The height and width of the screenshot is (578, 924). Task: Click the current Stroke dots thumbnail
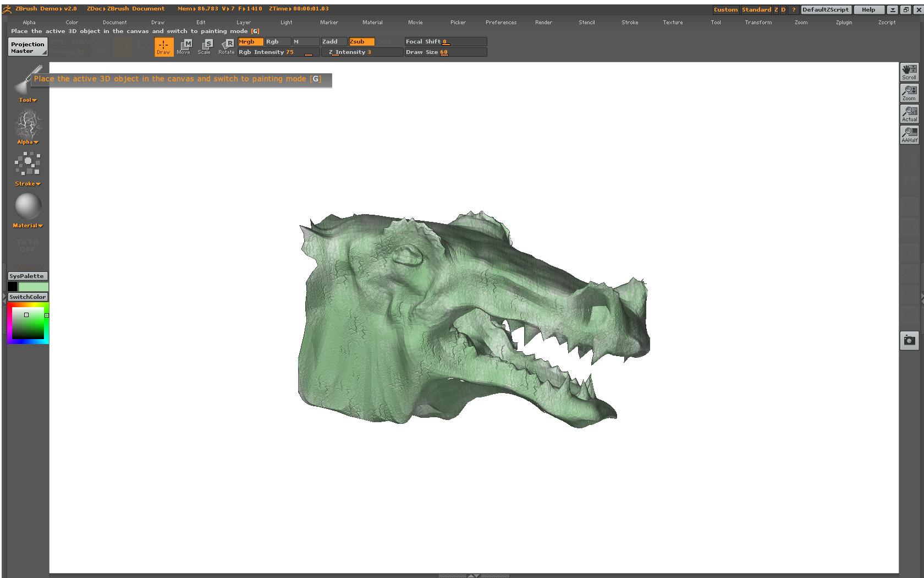(x=28, y=165)
